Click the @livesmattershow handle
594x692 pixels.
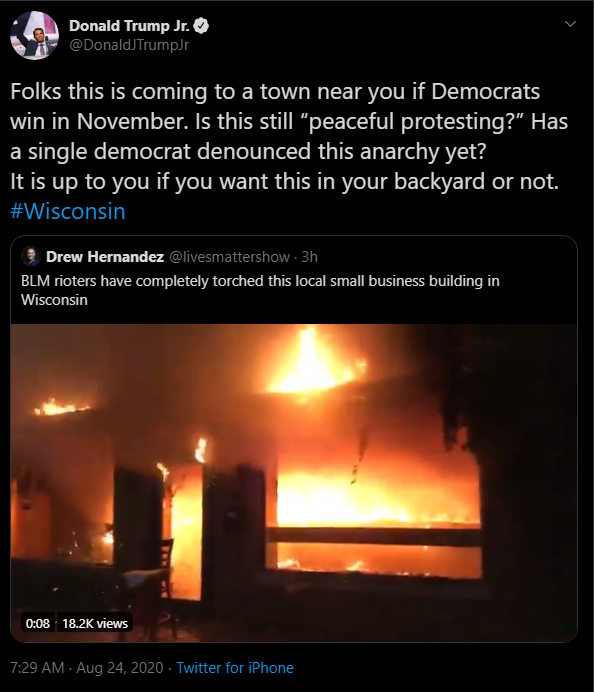point(229,257)
